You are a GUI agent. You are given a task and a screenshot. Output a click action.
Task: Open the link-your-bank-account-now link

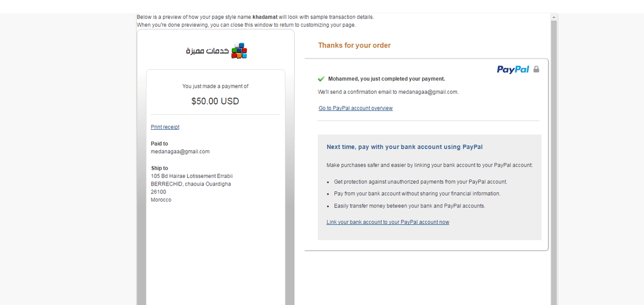pyautogui.click(x=387, y=222)
